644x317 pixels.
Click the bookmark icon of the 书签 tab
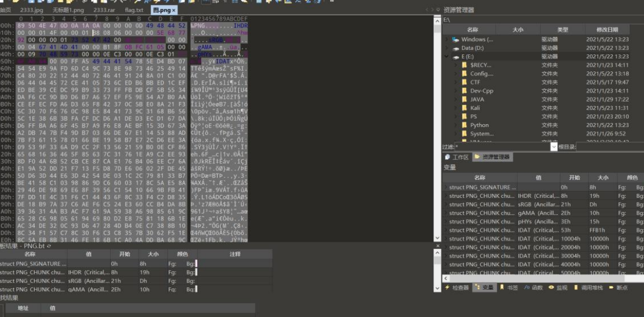coord(502,287)
